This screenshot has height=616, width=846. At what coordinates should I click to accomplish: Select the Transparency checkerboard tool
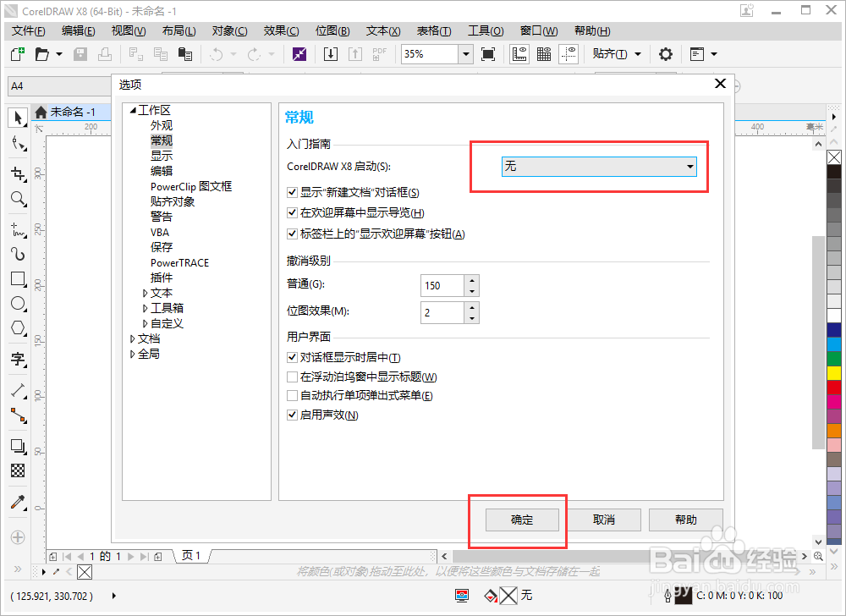19,471
